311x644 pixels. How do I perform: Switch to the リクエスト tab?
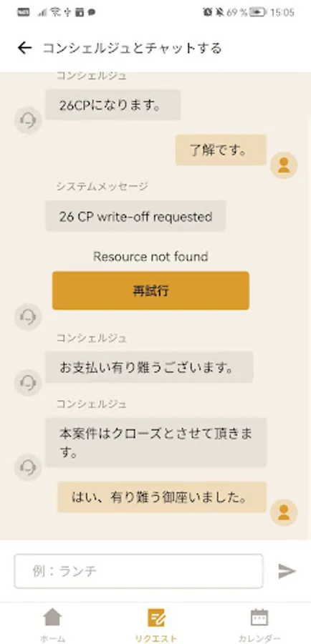pos(156,625)
